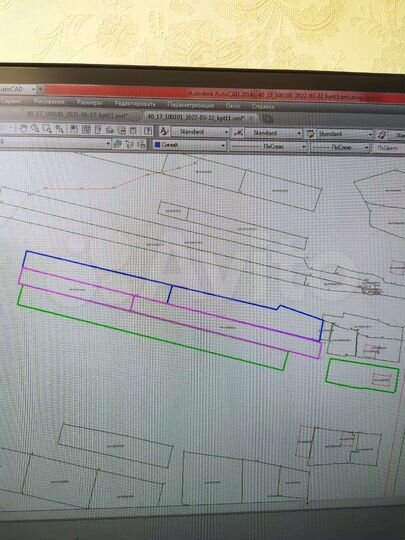Open the Синий color dropdown

(190, 145)
